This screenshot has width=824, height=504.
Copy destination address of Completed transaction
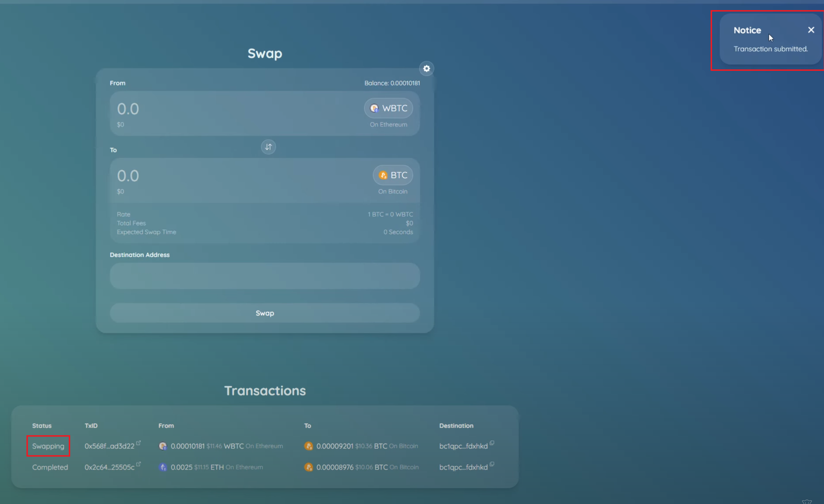[x=492, y=464]
